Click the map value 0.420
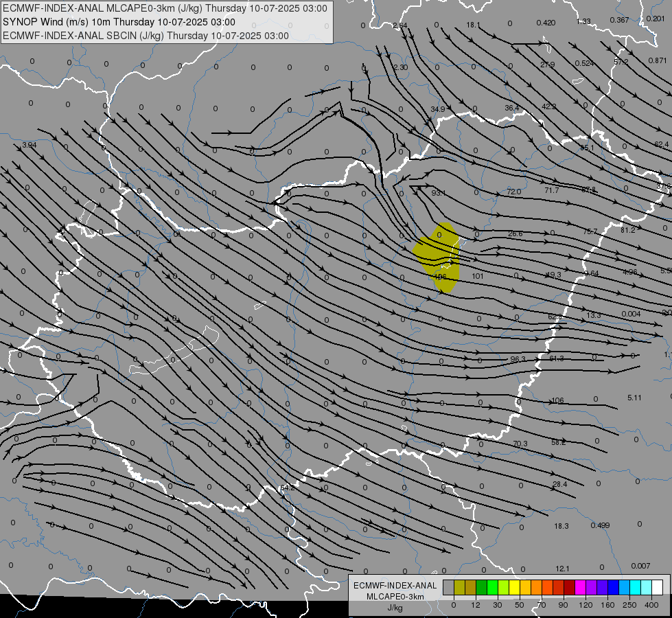Screen dimensions: 672x618 coord(546,23)
